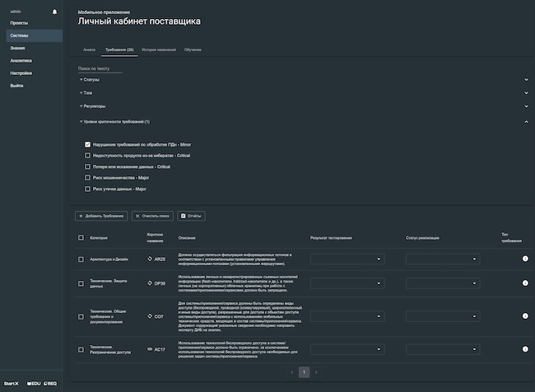535x392 pixels.
Task: Open 'Статус реализации' dropdown for DP39
Action: [443, 283]
